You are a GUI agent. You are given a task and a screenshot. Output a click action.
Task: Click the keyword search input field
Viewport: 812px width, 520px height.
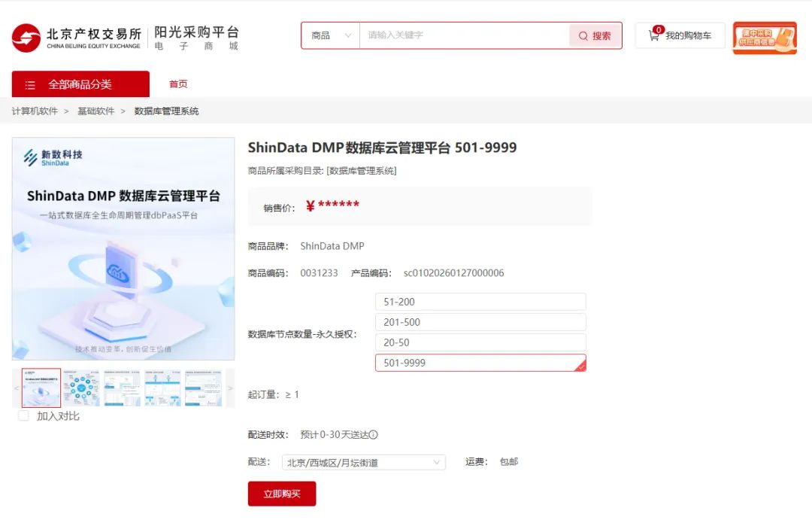tap(464, 35)
